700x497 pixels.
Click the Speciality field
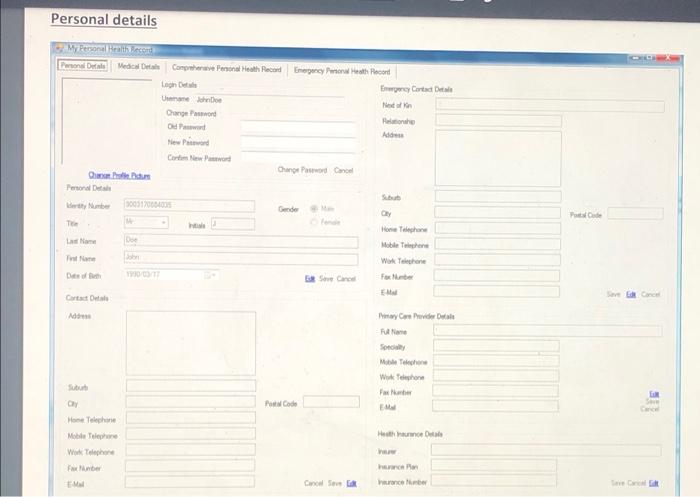click(x=496, y=346)
